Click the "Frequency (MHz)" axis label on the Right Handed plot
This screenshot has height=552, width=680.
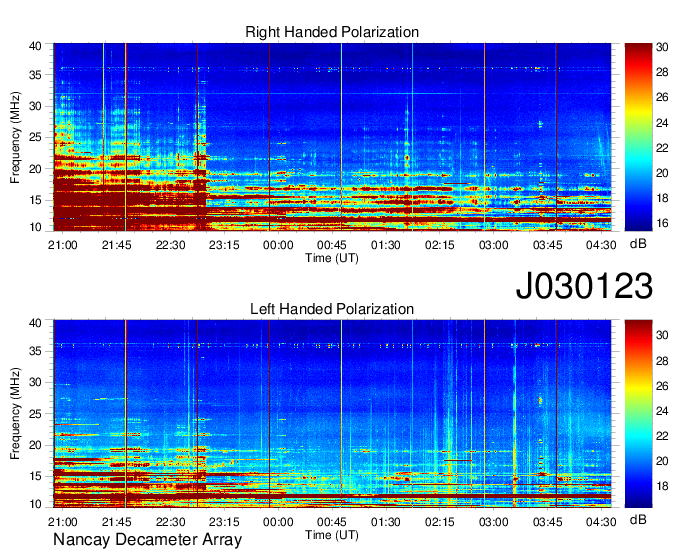tap(15, 137)
